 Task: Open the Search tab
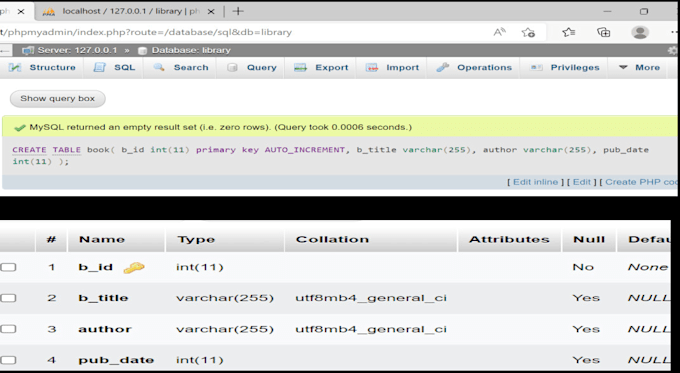click(x=181, y=68)
